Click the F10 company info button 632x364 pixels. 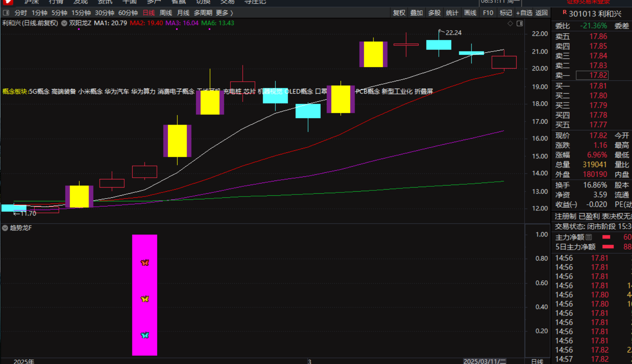[x=488, y=13]
